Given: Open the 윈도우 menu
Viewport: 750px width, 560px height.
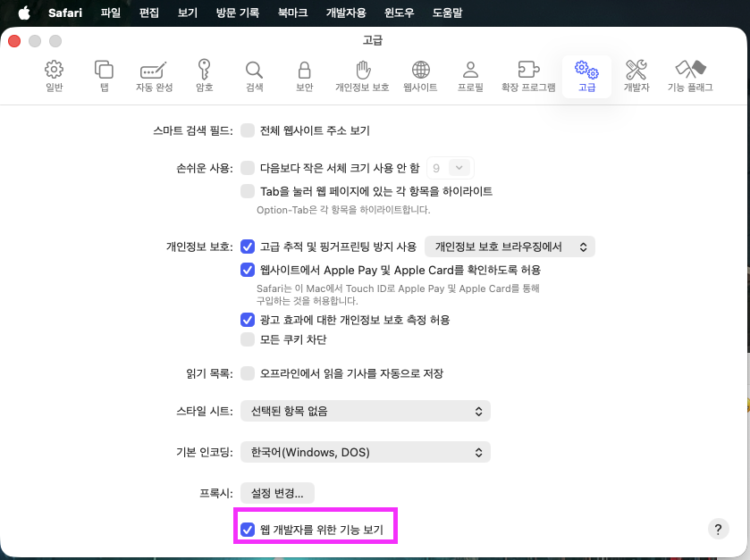Looking at the screenshot, I should [400, 13].
